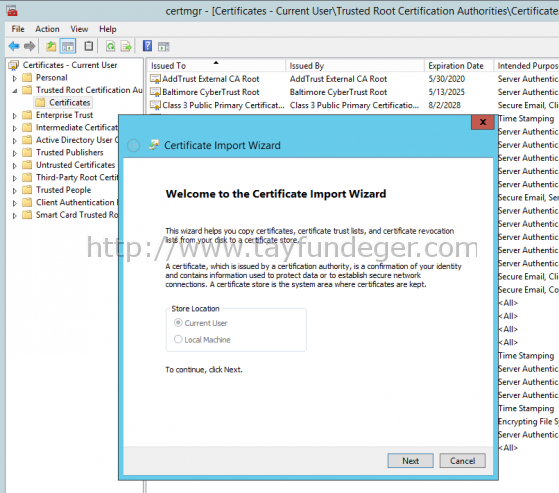Viewport: 559px width, 493px height.
Task: Toggle Show/Hide Console Tree toolbar icon
Action: [x=68, y=46]
